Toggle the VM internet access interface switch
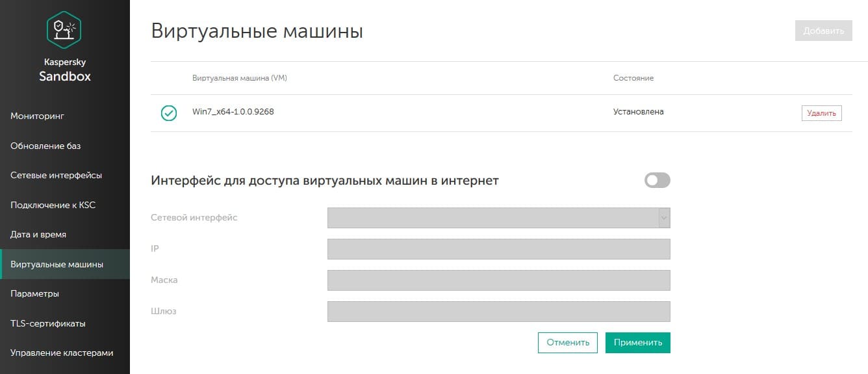This screenshot has height=374, width=868. coord(657,180)
